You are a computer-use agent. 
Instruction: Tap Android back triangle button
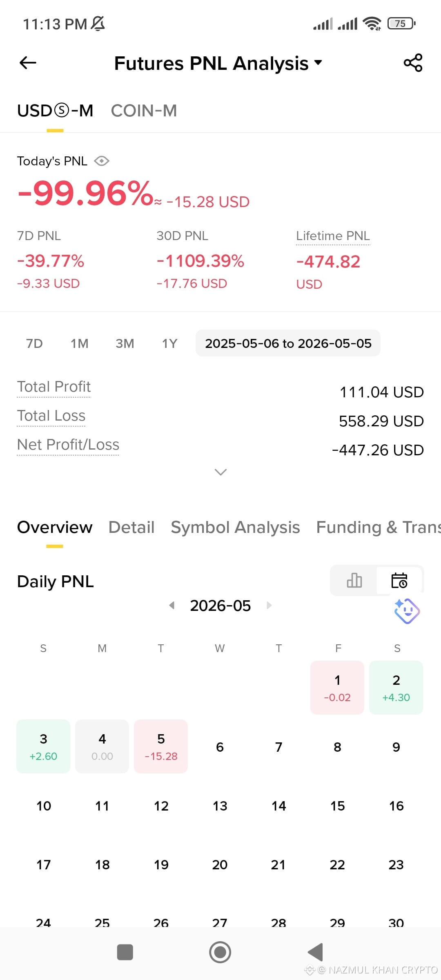coord(315,952)
